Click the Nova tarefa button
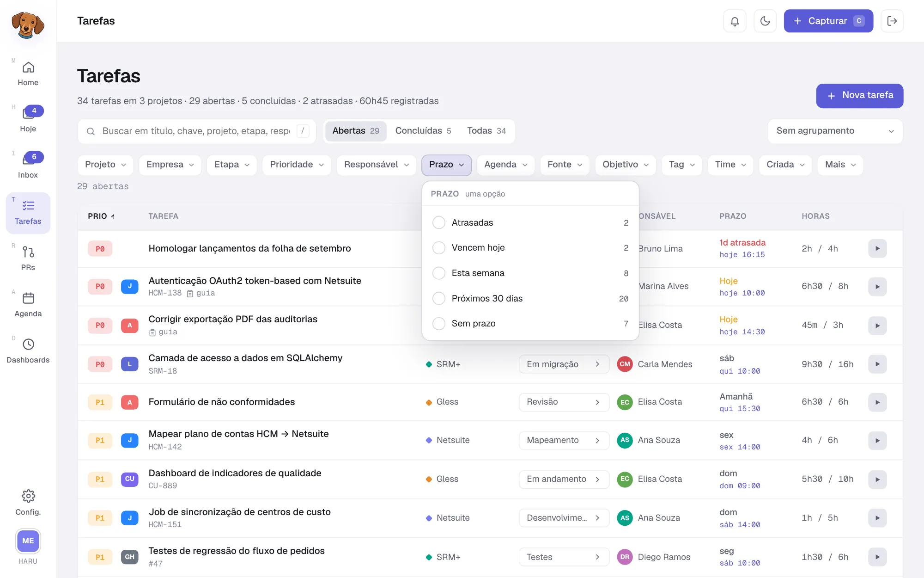The image size is (924, 578). pos(859,96)
